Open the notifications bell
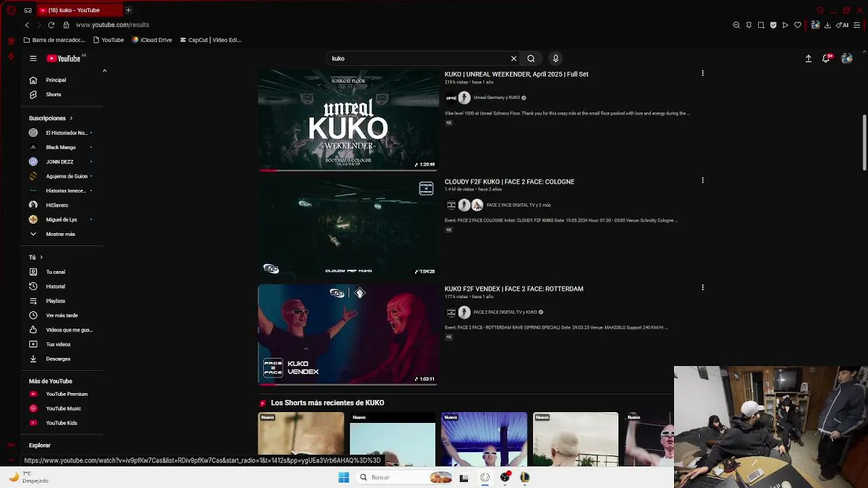 pyautogui.click(x=826, y=58)
